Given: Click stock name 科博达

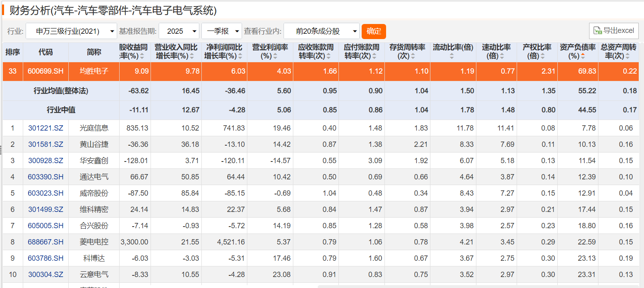Looking at the screenshot, I should click(94, 258).
